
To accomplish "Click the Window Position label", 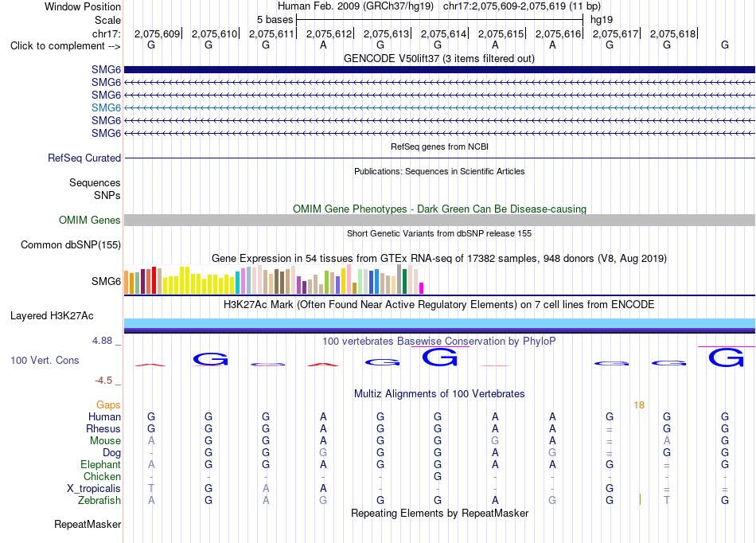I will click(83, 6).
